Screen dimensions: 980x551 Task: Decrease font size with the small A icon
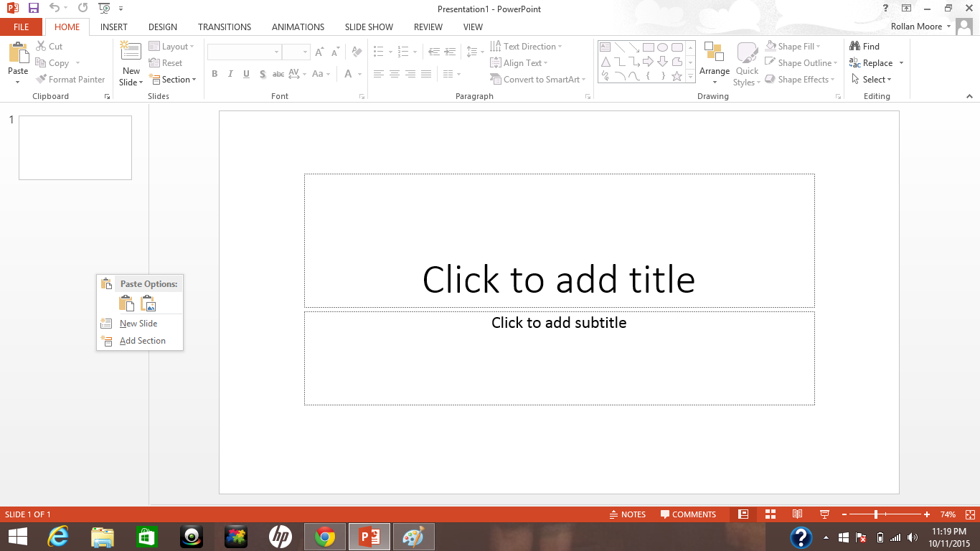pyautogui.click(x=336, y=52)
